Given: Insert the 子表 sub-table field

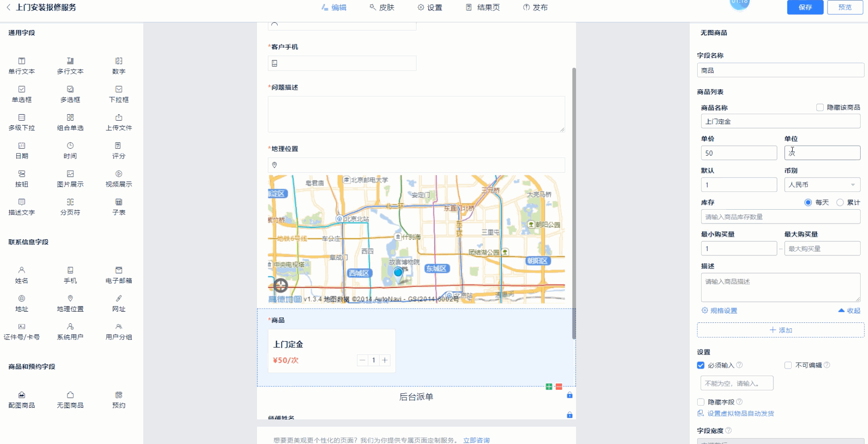Looking at the screenshot, I should (119, 203).
